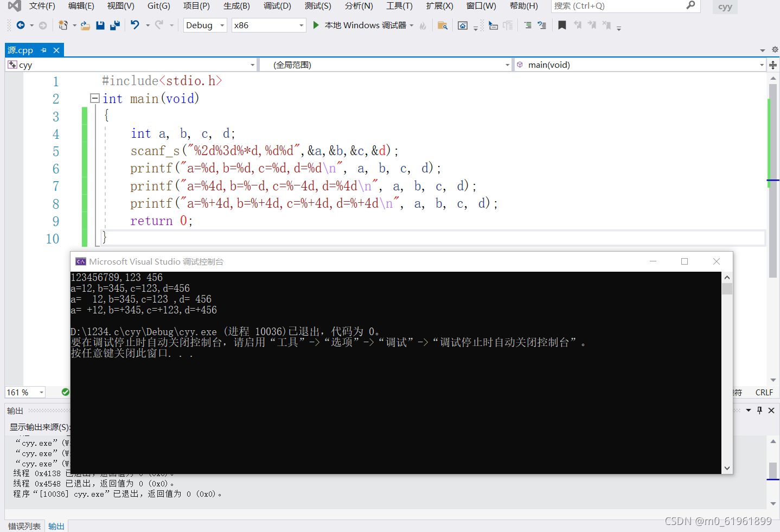Open the Git(G) menu

tap(159, 6)
